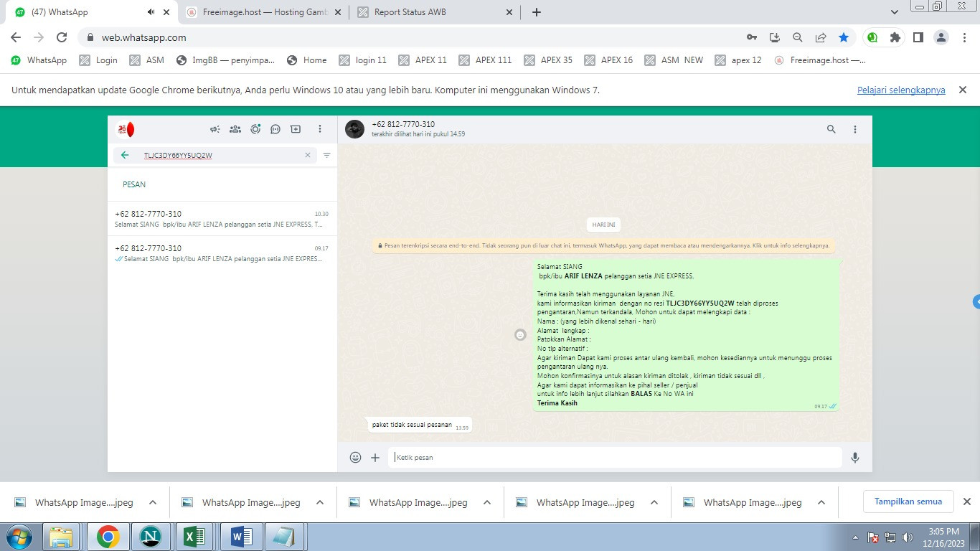Search within this conversation
980x551 pixels.
831,129
